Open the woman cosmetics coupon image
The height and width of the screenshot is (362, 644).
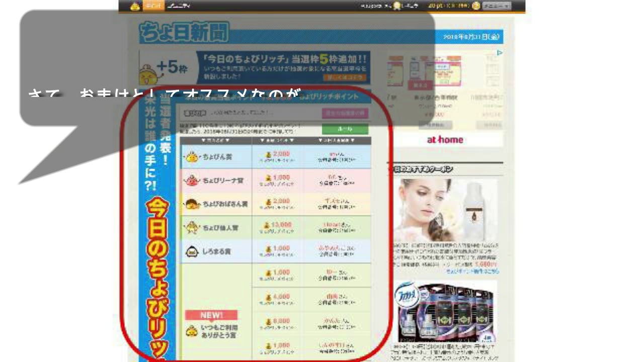[x=445, y=211]
